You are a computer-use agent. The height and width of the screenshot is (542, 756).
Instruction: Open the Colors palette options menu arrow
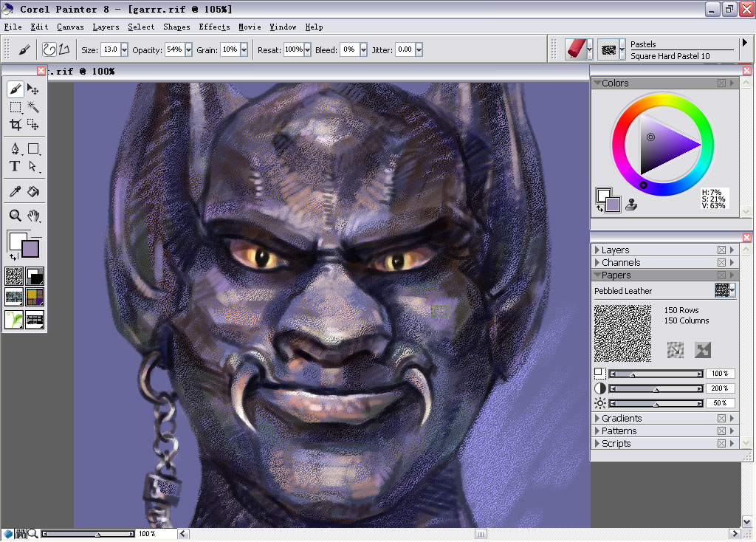[732, 83]
